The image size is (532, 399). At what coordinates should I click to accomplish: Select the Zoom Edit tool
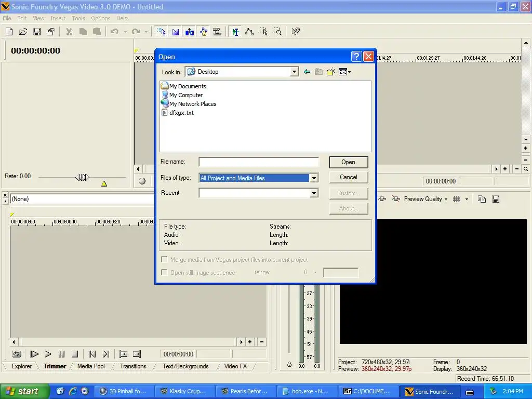coord(277,32)
